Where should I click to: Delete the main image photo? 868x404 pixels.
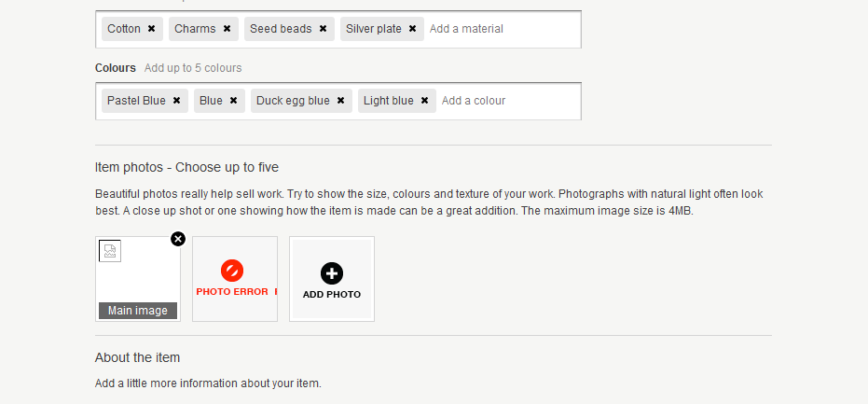click(178, 239)
